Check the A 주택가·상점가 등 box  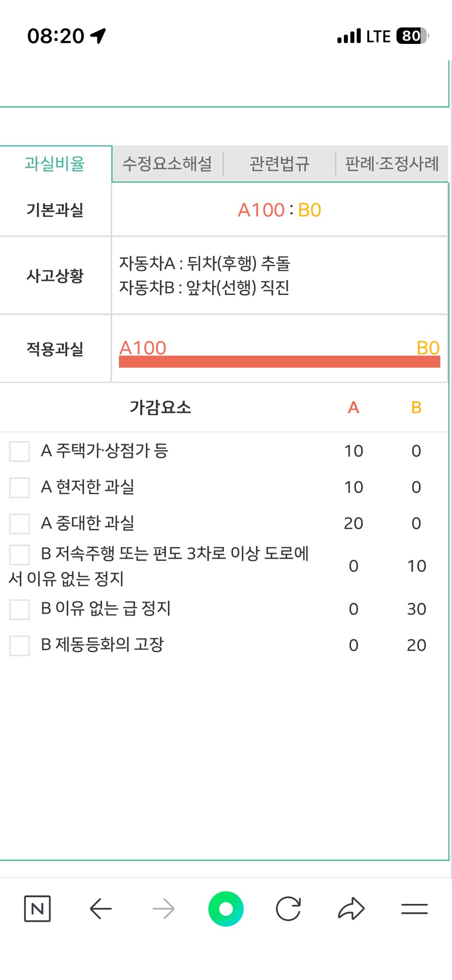coord(19,451)
